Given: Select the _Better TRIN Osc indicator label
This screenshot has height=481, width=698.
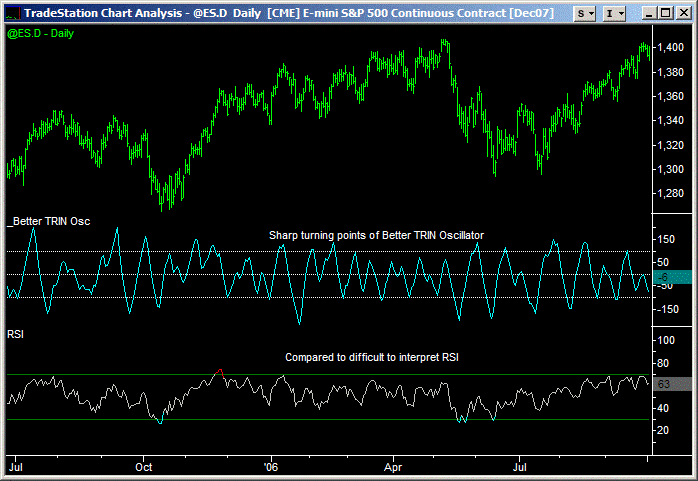Looking at the screenshot, I should click(x=49, y=221).
